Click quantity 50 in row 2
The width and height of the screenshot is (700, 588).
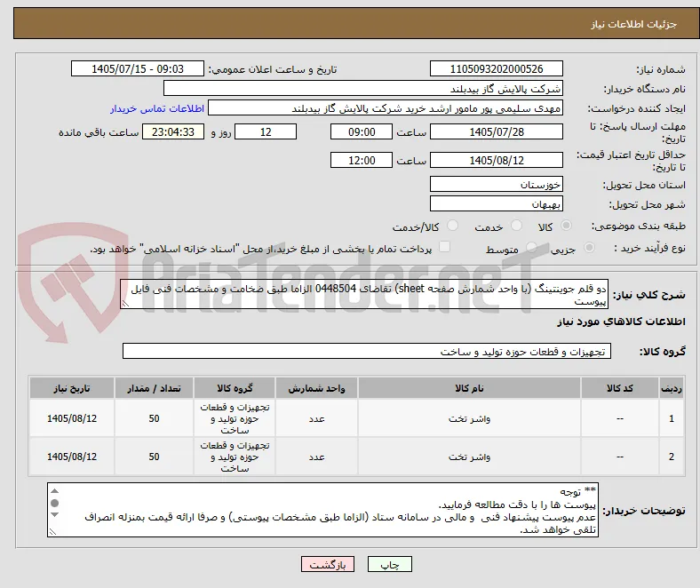coord(154,457)
